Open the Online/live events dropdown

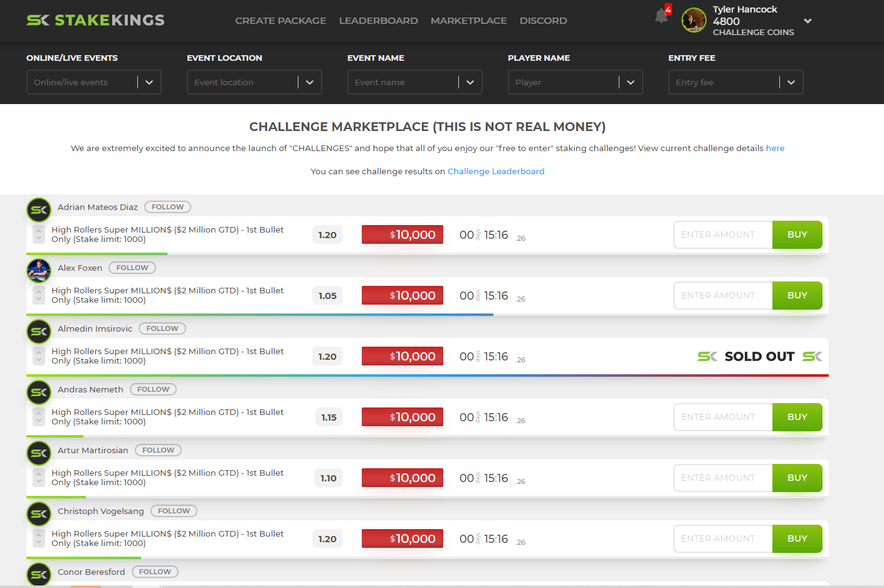(94, 82)
